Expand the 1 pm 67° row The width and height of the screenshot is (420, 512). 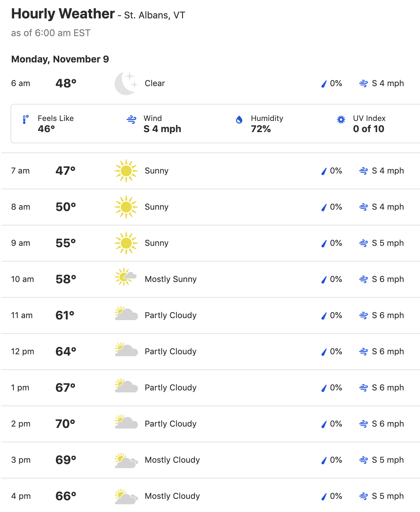(211, 388)
